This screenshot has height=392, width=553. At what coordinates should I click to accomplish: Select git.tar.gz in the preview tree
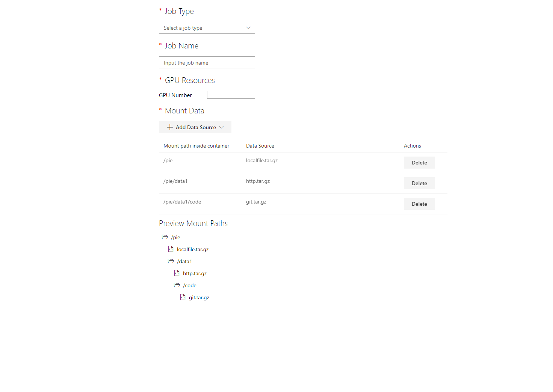(x=199, y=297)
